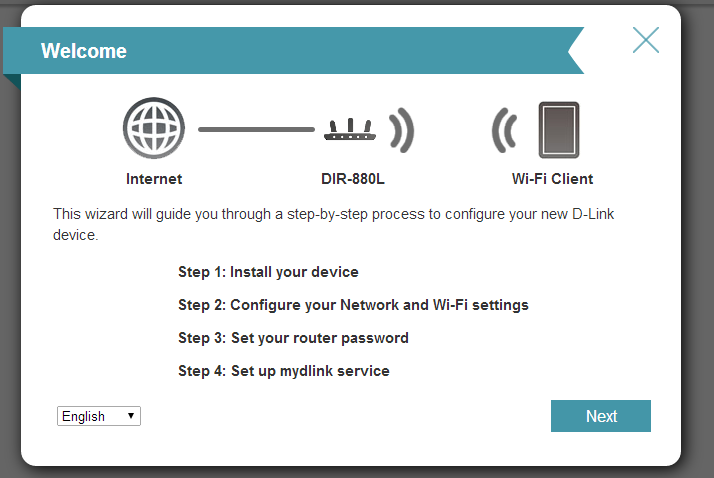The image size is (714, 478).
Task: Close the Welcome wizard with the X
Action: [646, 40]
